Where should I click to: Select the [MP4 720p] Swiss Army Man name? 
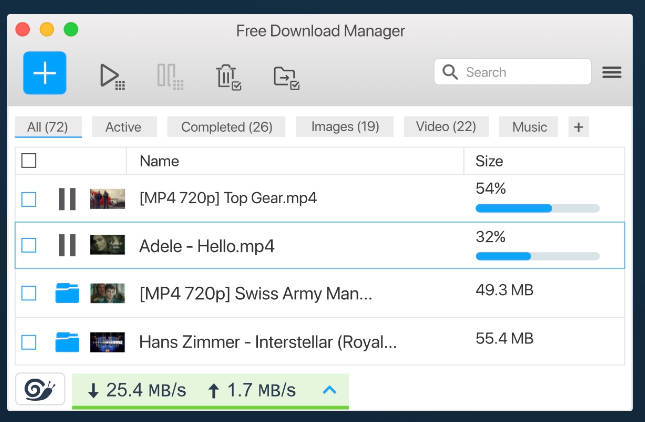255,294
